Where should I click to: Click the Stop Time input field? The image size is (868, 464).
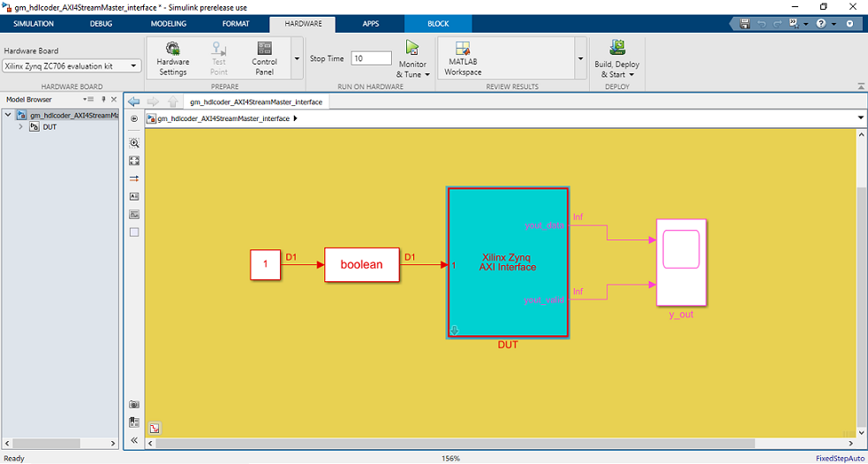(371, 58)
